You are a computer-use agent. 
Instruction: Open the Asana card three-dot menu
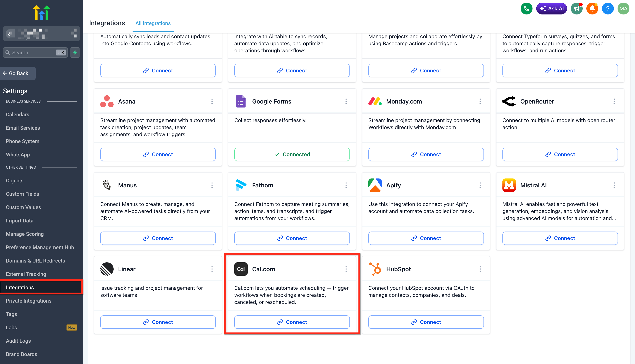click(x=212, y=101)
